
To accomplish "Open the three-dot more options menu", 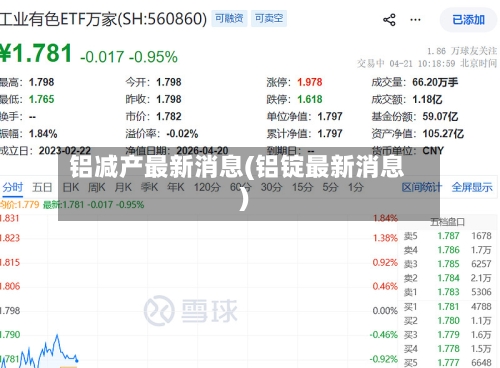I will 415,20.
